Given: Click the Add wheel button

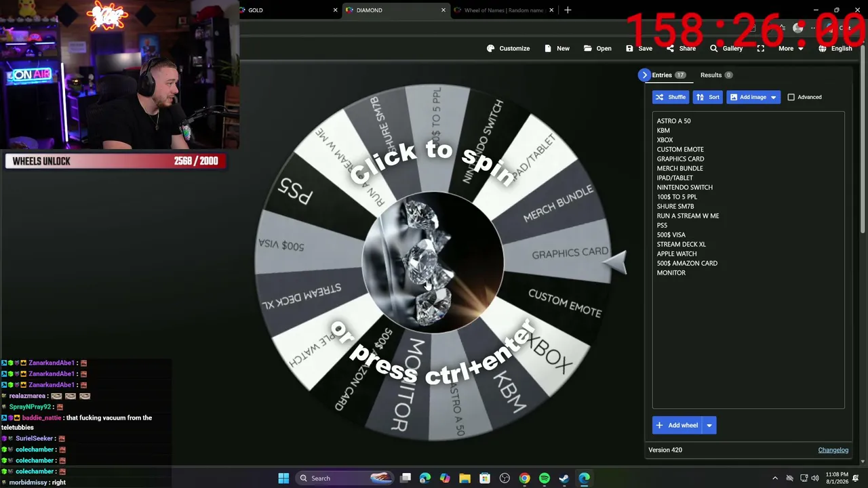Looking at the screenshot, I should [x=677, y=425].
